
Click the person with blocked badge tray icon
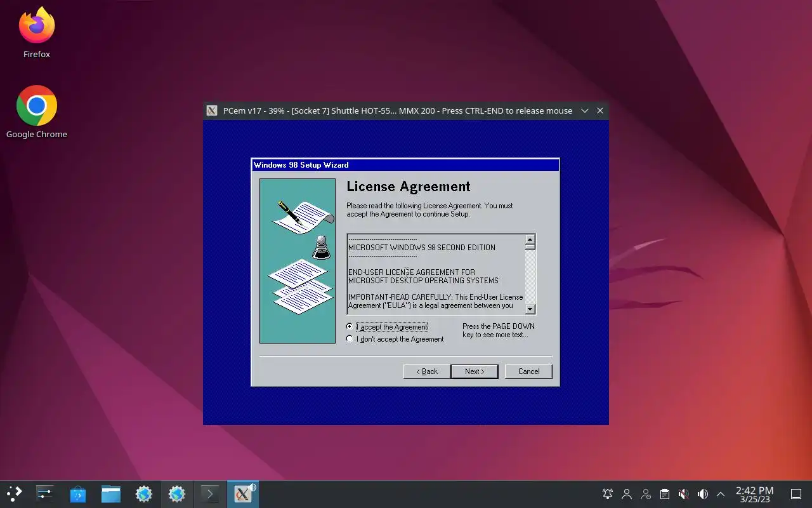tap(646, 494)
